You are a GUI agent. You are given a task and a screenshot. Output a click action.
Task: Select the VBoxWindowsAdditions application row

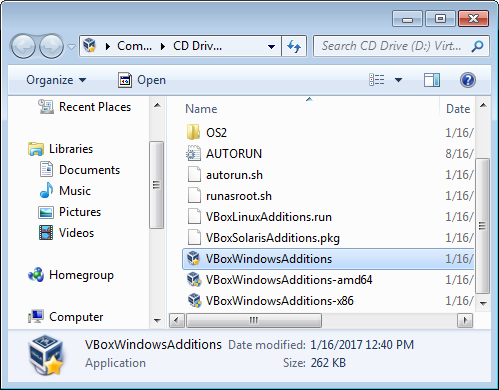click(328, 259)
